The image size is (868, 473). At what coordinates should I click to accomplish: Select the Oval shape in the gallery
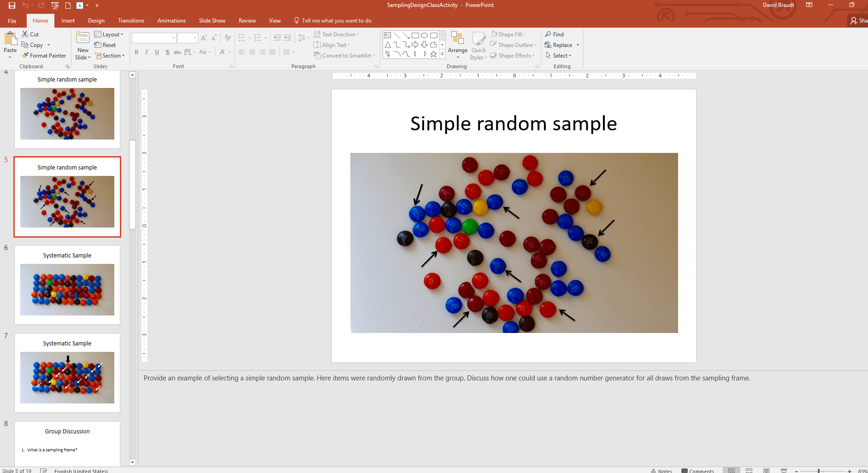[425, 35]
